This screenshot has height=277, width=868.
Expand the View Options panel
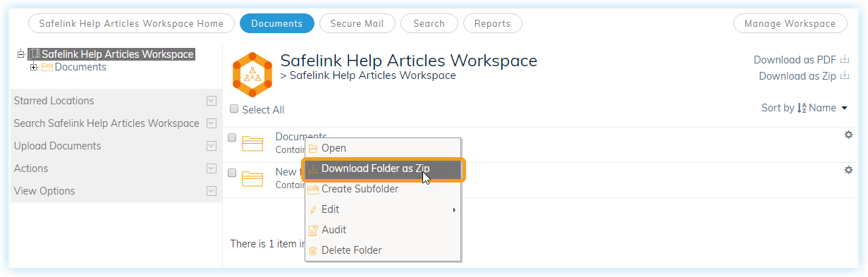point(211,191)
